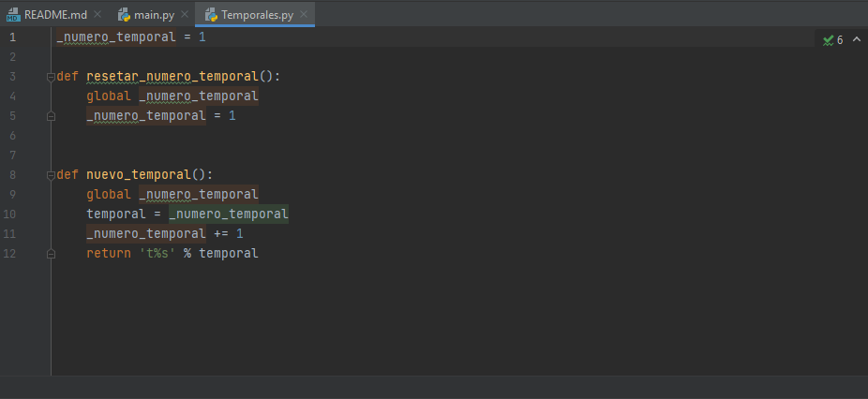
Task: Click line number 1 in the gutter
Action: point(13,37)
